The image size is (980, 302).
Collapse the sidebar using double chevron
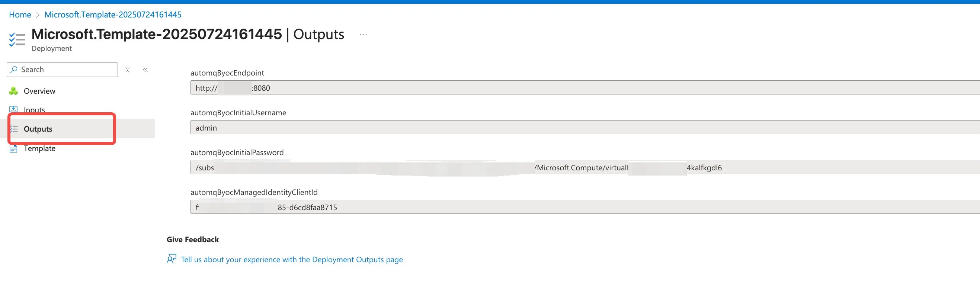(145, 70)
